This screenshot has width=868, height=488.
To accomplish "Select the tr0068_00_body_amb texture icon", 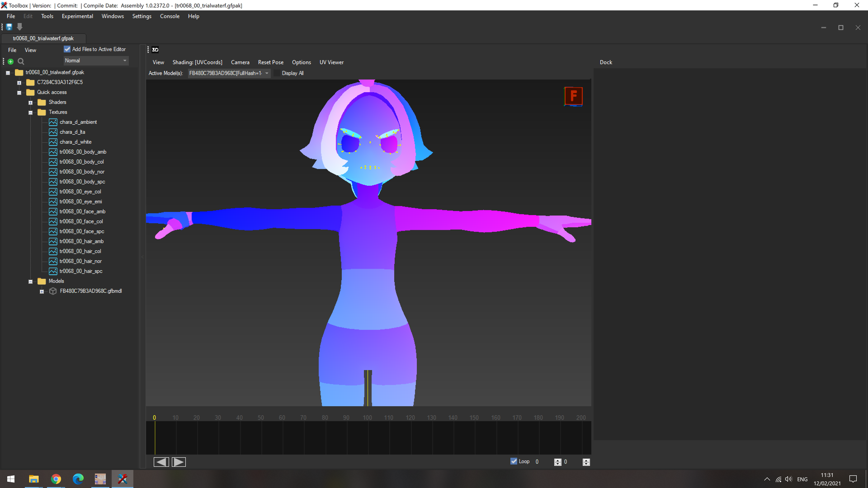I will point(53,152).
